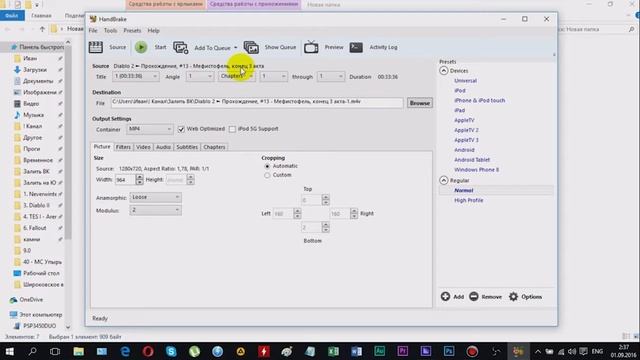
Task: Select the Windows Phone 8 preset
Action: [x=476, y=169]
